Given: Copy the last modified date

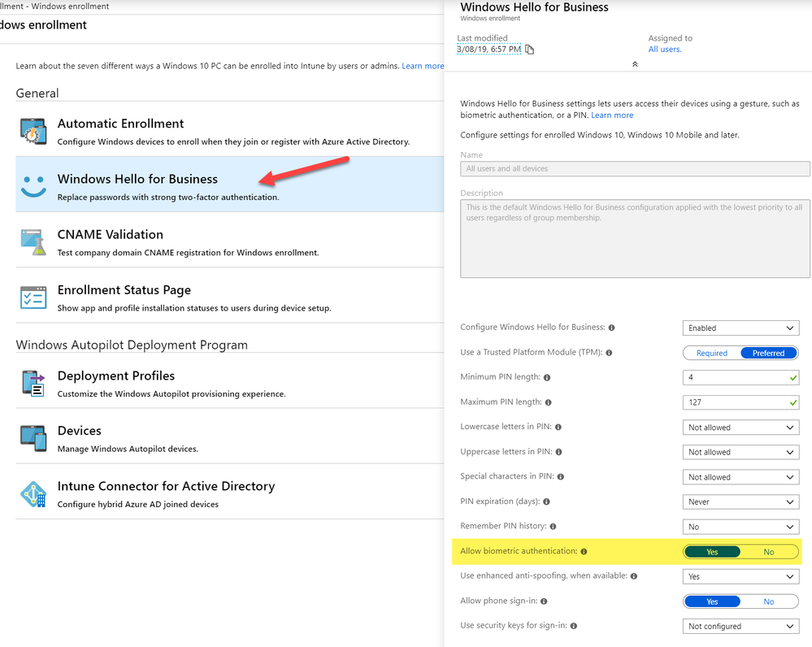Looking at the screenshot, I should point(530,50).
